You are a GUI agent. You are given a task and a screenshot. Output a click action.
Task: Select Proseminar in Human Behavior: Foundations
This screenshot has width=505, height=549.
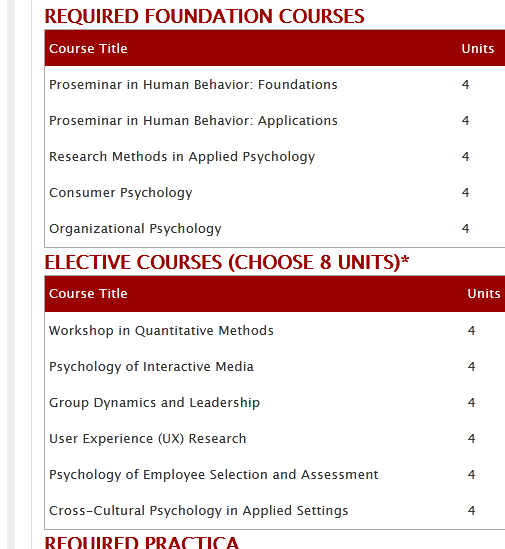pos(193,84)
